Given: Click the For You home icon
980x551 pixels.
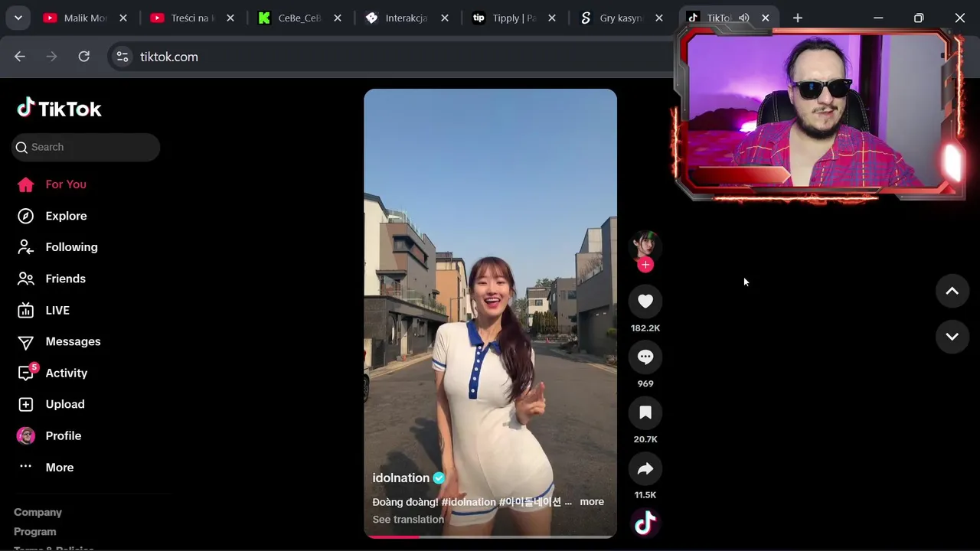Looking at the screenshot, I should point(26,184).
